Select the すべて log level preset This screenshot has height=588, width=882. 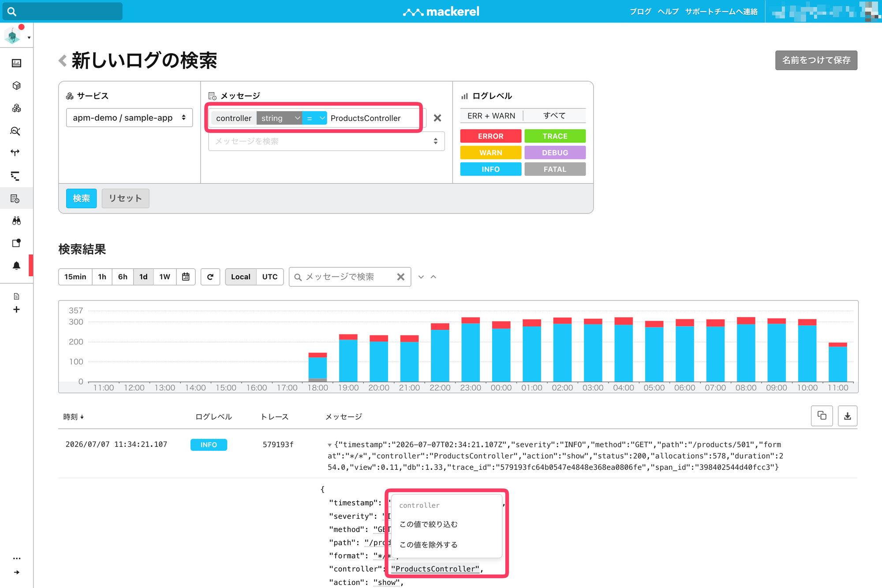[554, 116]
